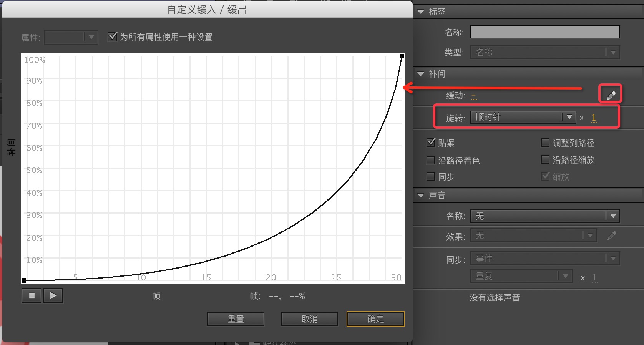The width and height of the screenshot is (644, 345).
Task: Enable the 同步 checkbox
Action: 431,176
